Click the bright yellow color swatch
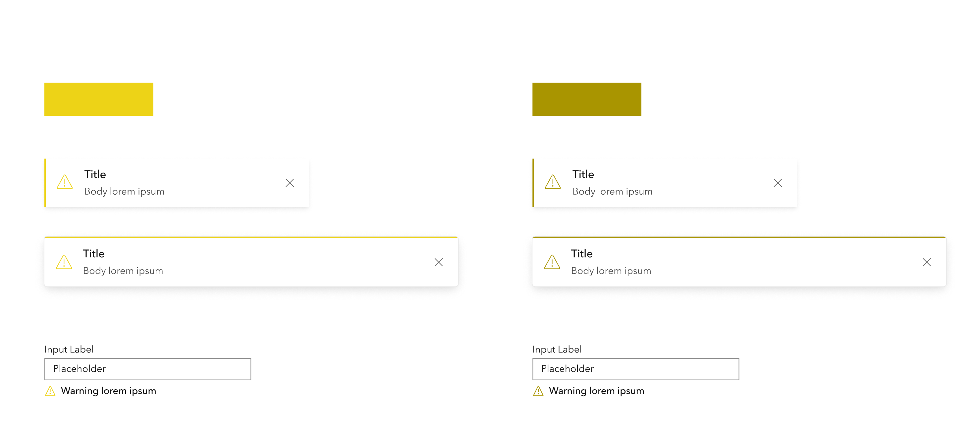Viewport: 980px width, 445px height. pos(99,99)
